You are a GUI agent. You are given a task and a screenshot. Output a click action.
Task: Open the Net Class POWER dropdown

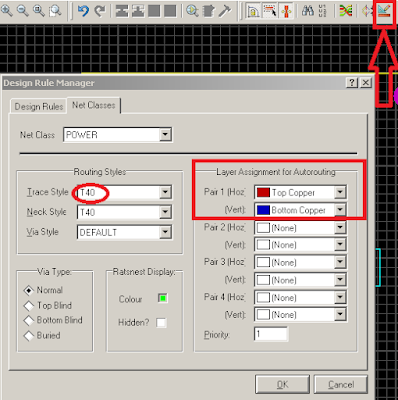165,135
